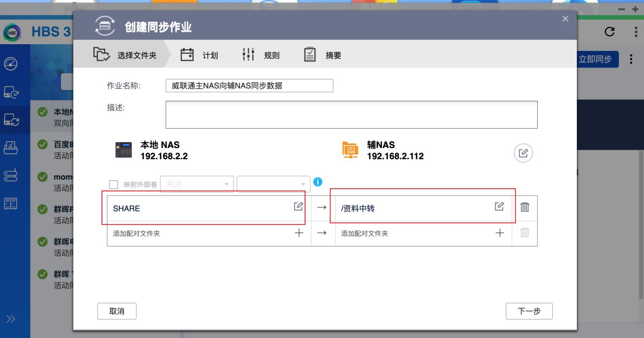The image size is (644, 338).
Task: Select the backup jobs sidebar icon
Action: pyautogui.click(x=11, y=91)
